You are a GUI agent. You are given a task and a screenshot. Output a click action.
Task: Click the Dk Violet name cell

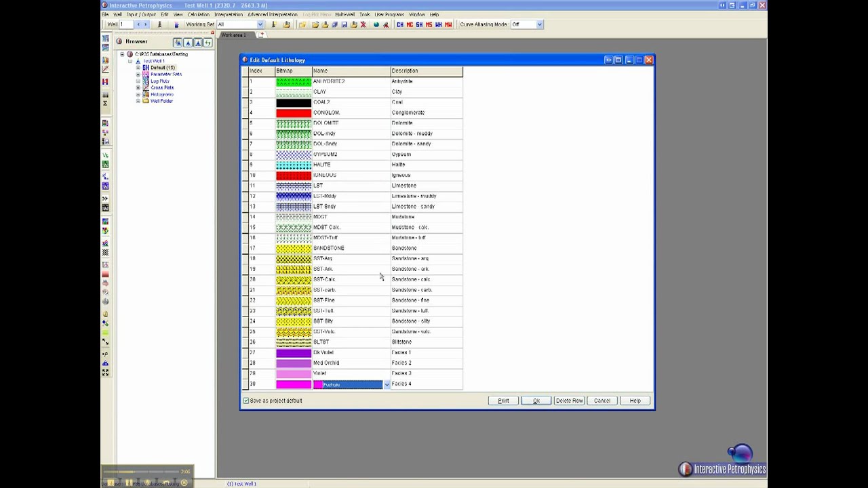(351, 352)
